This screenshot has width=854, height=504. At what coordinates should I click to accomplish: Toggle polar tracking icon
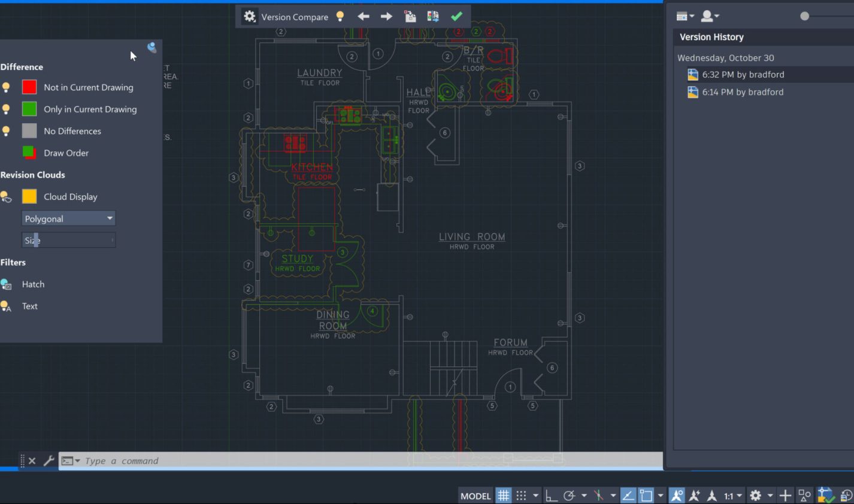569,496
